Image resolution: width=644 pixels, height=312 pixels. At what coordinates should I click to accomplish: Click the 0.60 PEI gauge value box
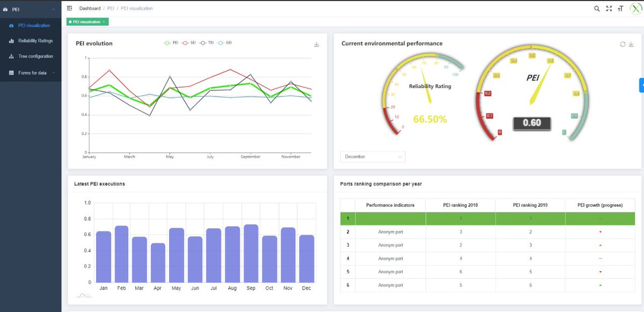pyautogui.click(x=532, y=123)
